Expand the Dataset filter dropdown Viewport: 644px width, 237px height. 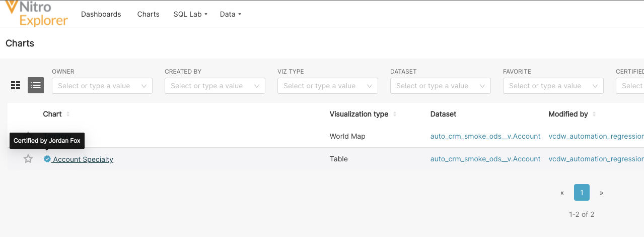[x=441, y=86]
